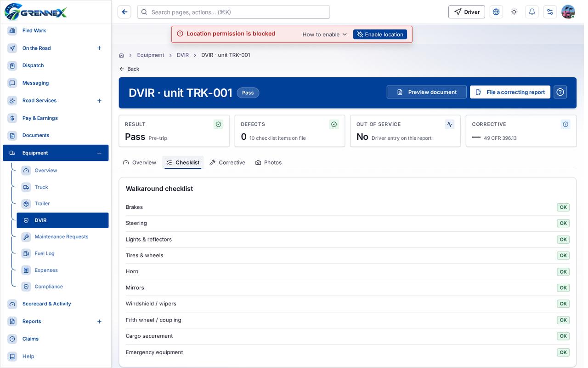Go Back via the Back link

129,69
